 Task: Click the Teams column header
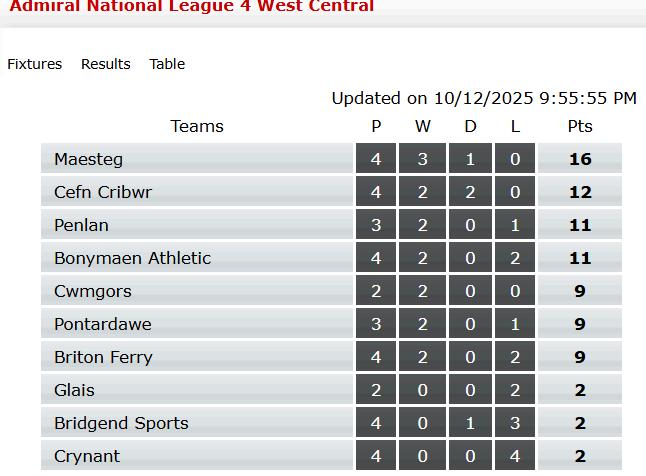[x=197, y=126]
